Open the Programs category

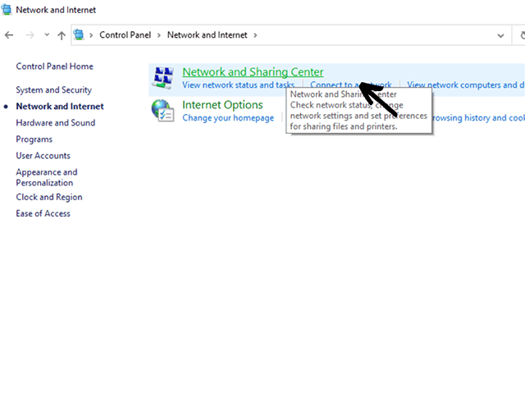[34, 139]
